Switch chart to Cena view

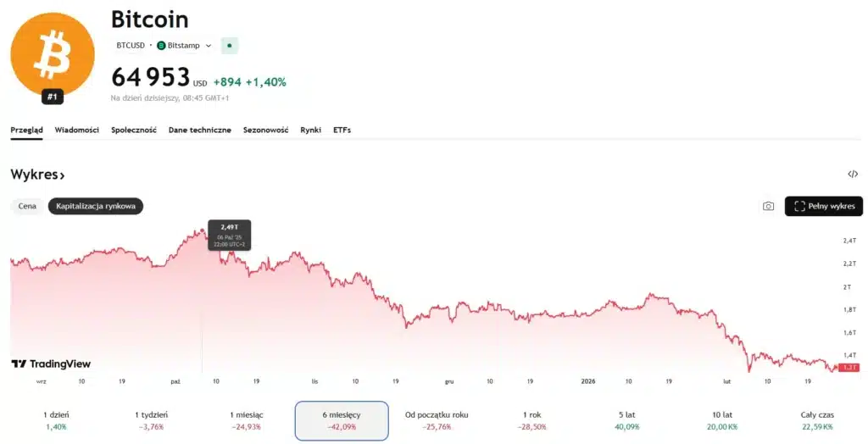pyautogui.click(x=27, y=206)
